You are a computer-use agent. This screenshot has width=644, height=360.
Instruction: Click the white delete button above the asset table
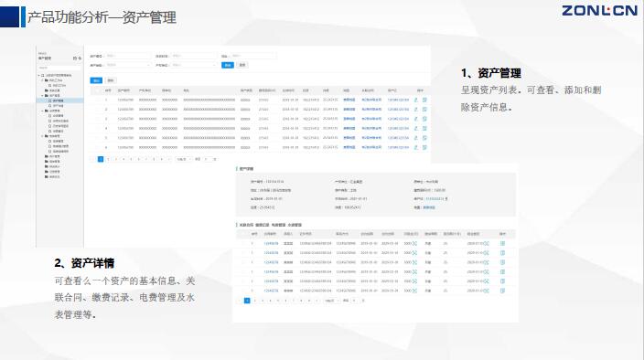pos(111,80)
